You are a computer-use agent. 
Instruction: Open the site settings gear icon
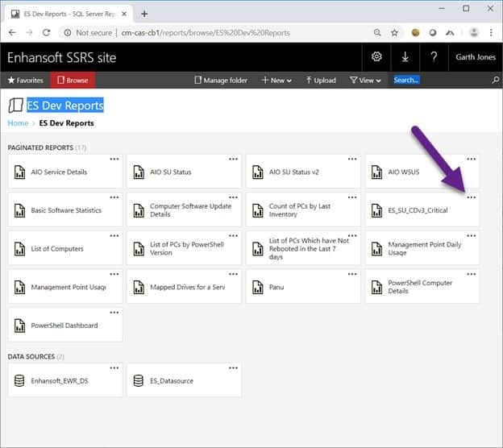[376, 56]
